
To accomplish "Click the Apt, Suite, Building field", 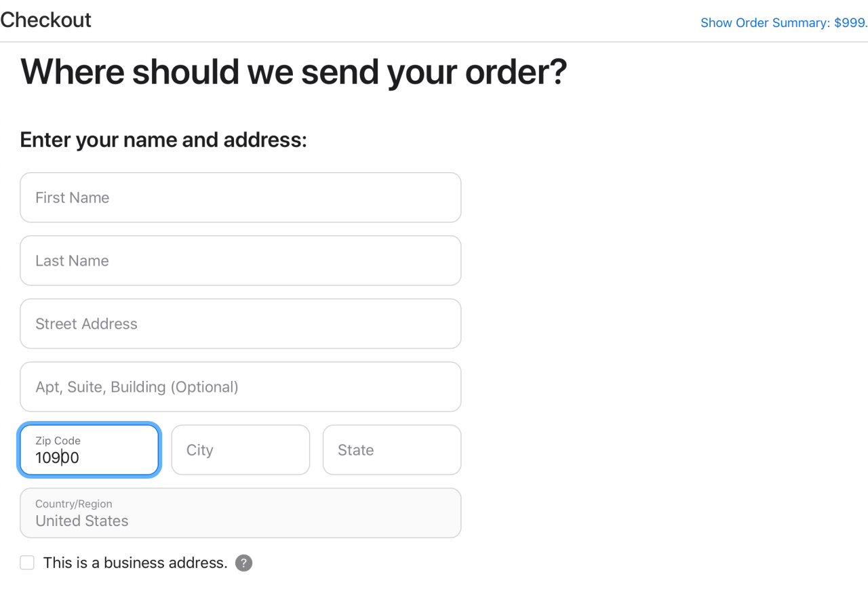I will (x=241, y=386).
